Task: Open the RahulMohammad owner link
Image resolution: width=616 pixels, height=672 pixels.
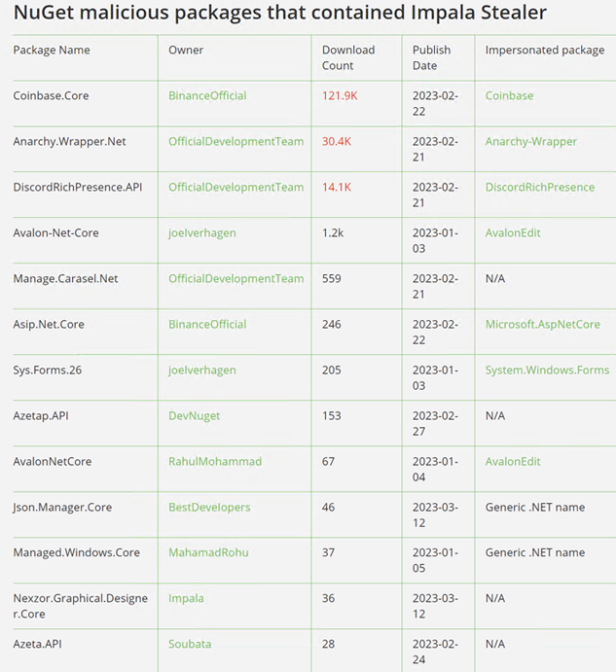Action: pyautogui.click(x=214, y=462)
